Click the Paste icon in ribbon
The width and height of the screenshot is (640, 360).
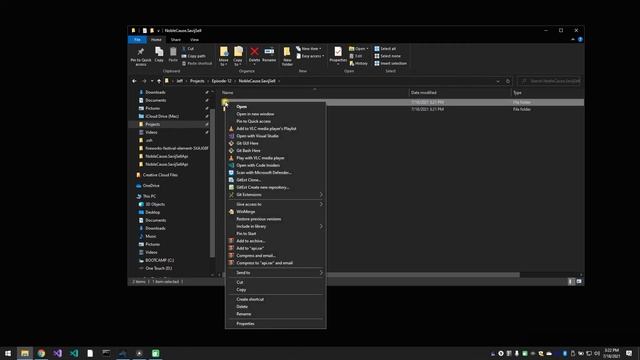pyautogui.click(x=173, y=55)
